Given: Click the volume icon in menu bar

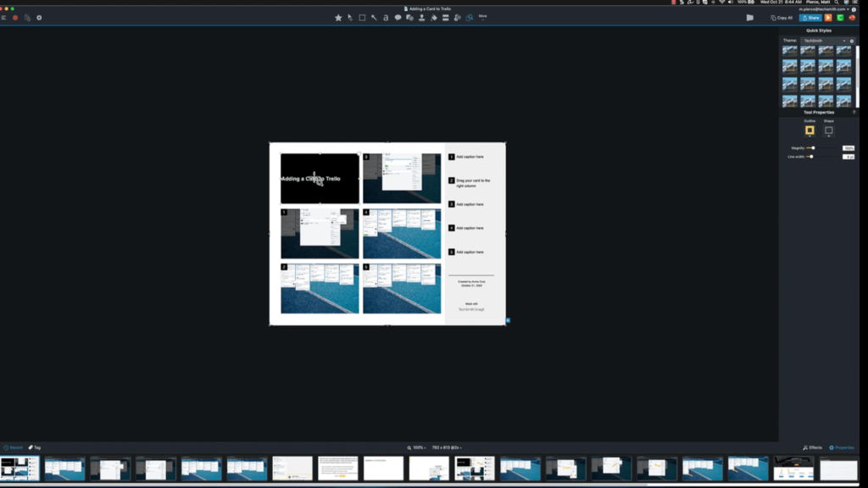Looking at the screenshot, I should tap(730, 3).
